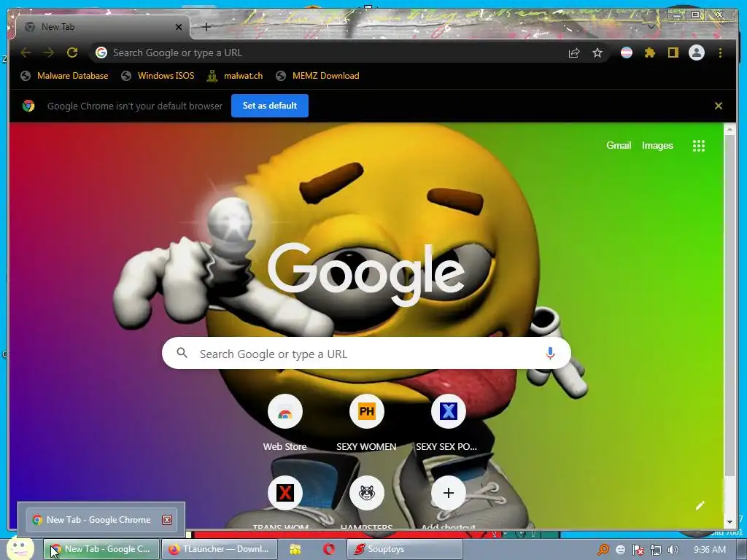Open the Google apps grid
The height and width of the screenshot is (560, 747).
click(x=698, y=146)
